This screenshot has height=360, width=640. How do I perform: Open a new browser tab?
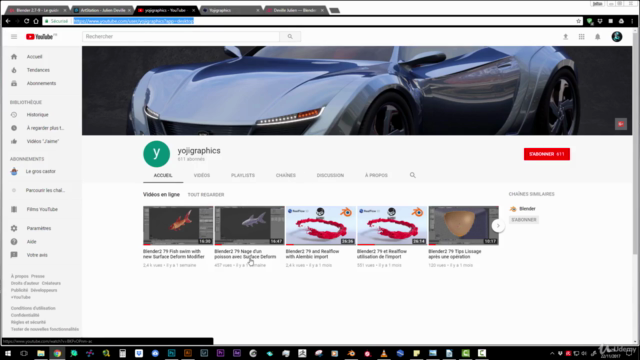point(335,11)
